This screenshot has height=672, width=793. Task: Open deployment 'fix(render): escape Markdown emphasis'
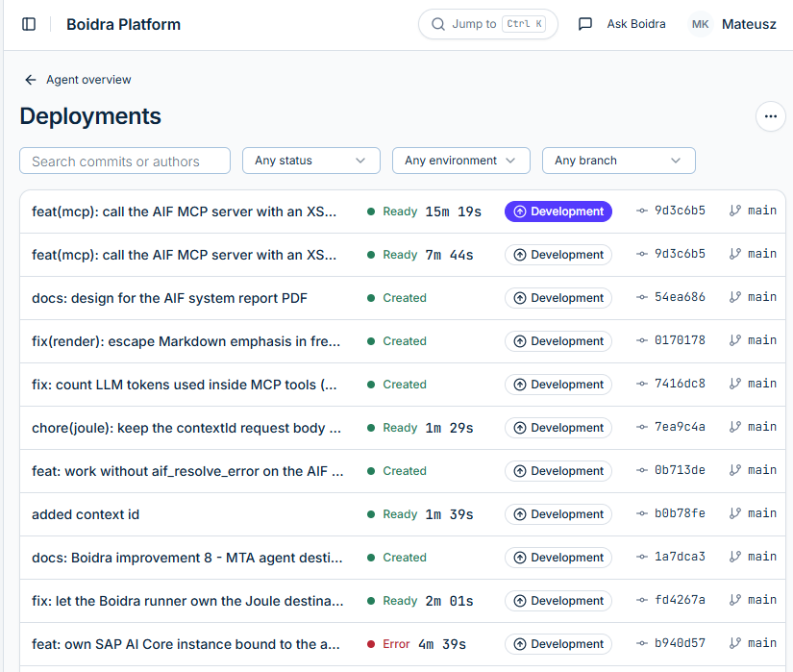186,341
